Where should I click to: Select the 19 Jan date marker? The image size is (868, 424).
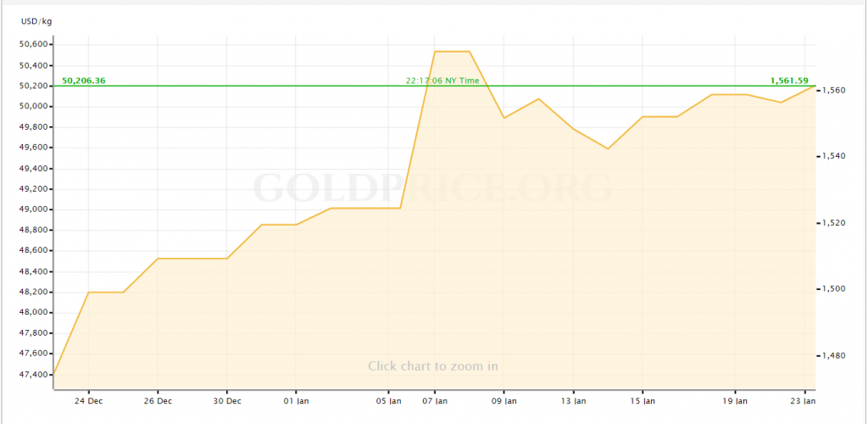point(735,400)
